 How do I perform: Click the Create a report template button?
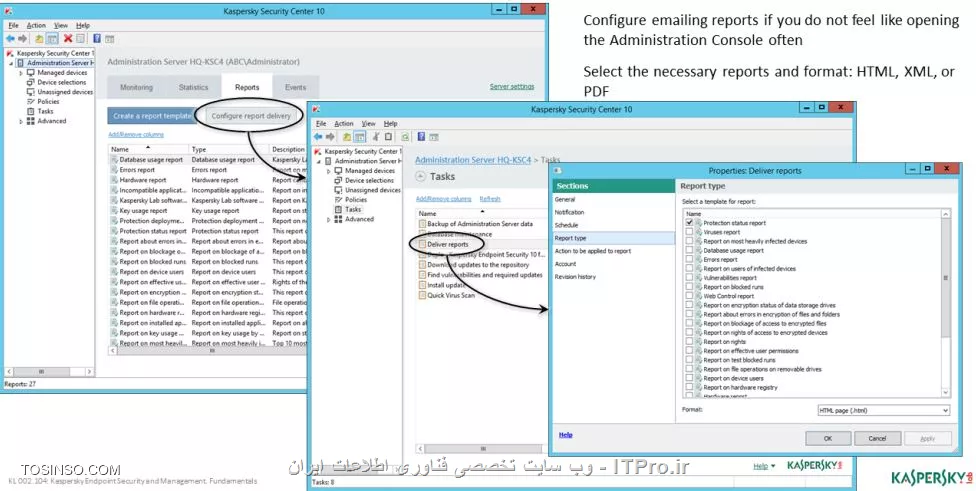(x=151, y=116)
